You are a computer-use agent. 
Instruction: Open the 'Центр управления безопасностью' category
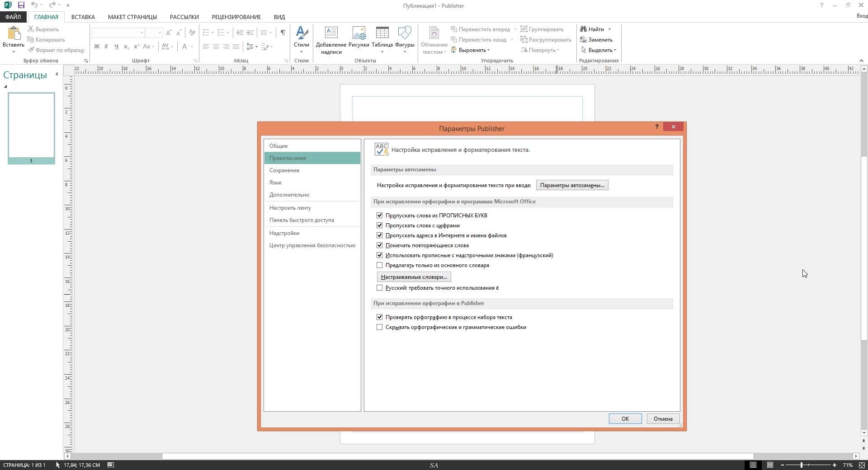click(x=312, y=245)
